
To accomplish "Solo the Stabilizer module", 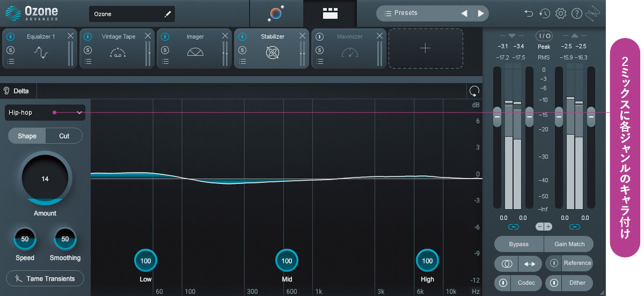I will 243,50.
